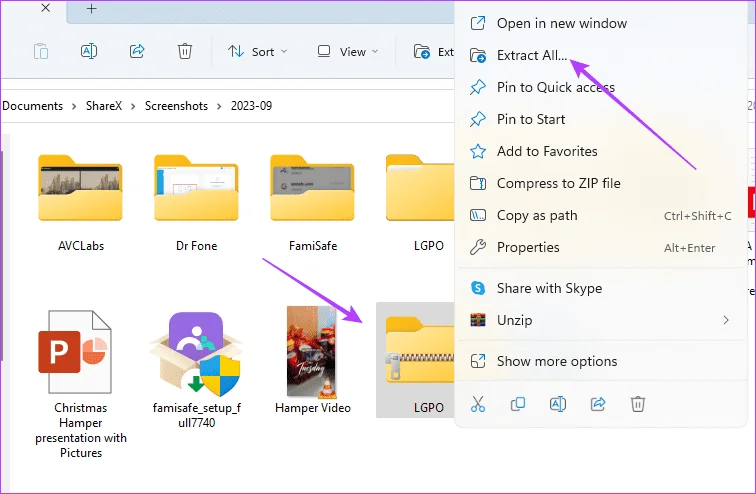Click the Rename icon in context menu

coord(558,404)
